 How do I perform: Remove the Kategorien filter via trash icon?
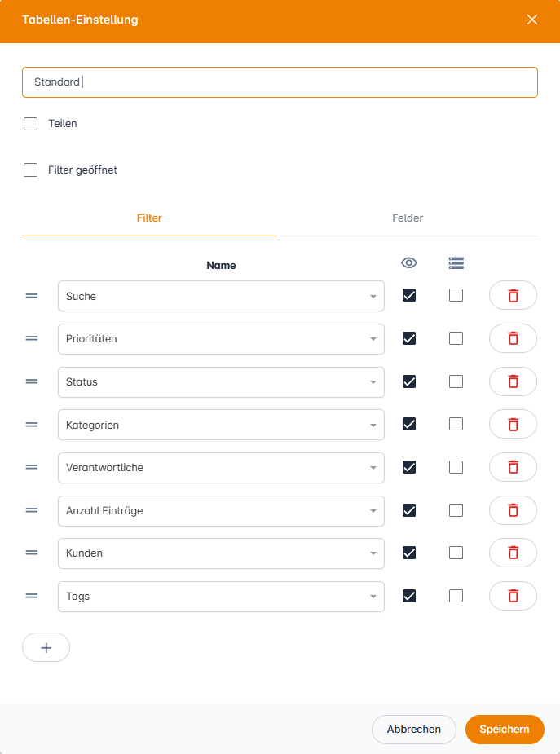513,424
